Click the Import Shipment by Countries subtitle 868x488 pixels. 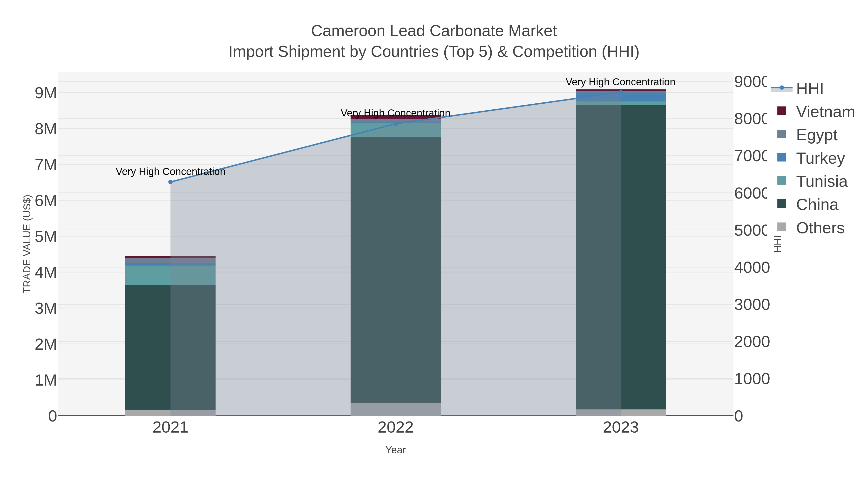[434, 52]
